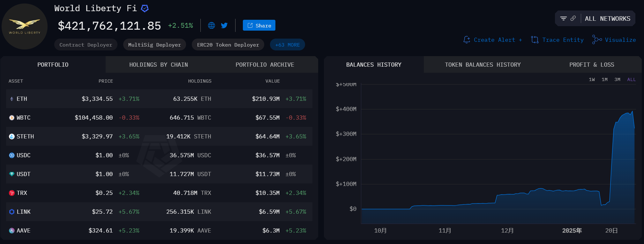Viewport: 644px width, 244px height.
Task: Open the Twitter bird icon
Action: [x=224, y=26]
